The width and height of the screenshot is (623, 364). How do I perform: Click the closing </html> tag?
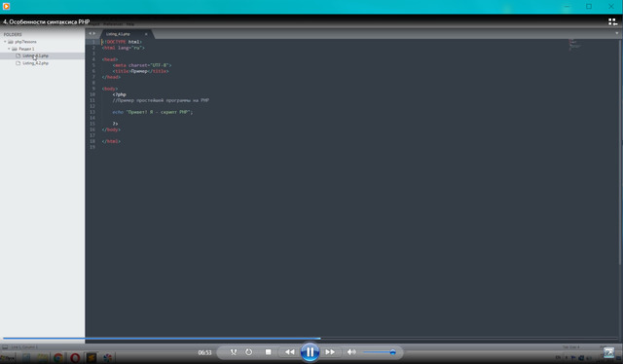[x=111, y=141]
